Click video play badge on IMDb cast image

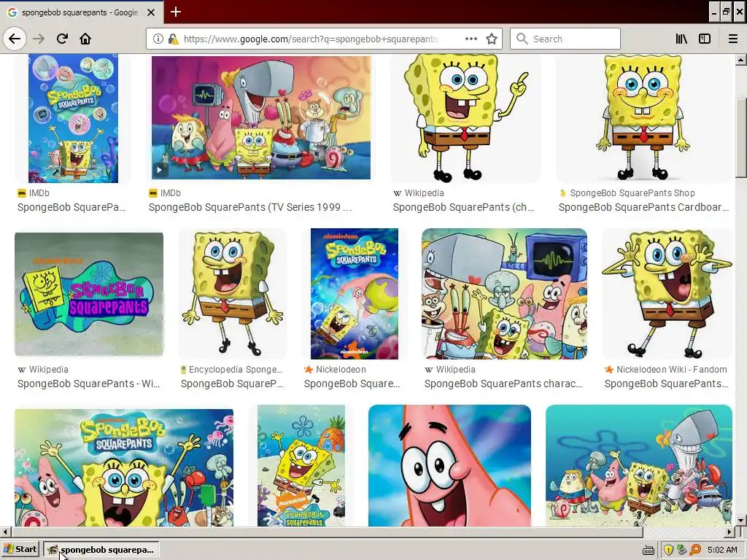coord(160,169)
